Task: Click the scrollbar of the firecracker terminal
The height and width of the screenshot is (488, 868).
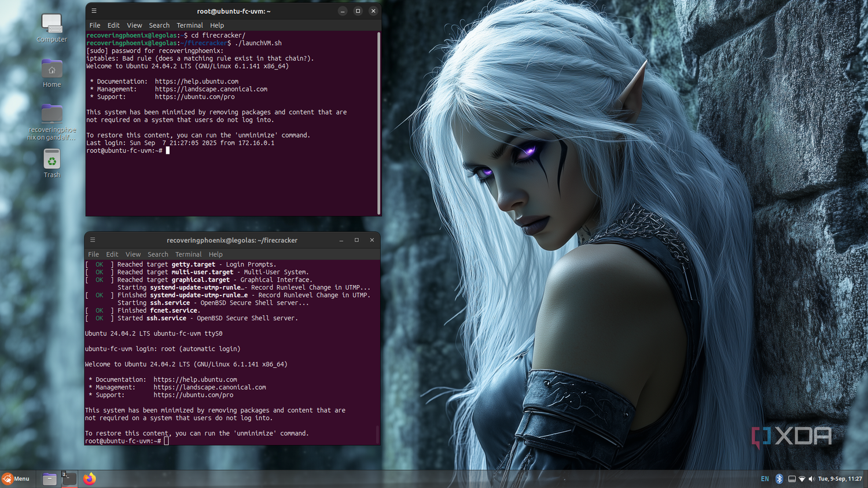Action: click(x=378, y=435)
